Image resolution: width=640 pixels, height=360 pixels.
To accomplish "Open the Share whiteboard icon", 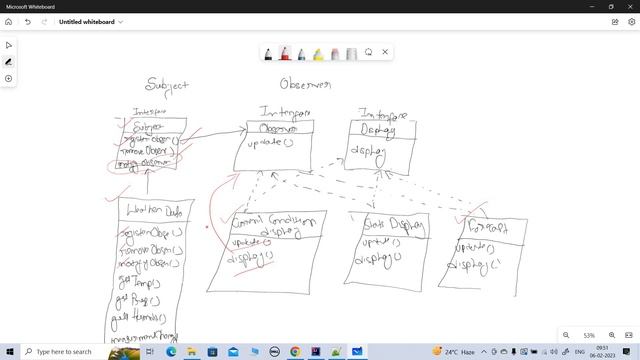I will point(615,22).
